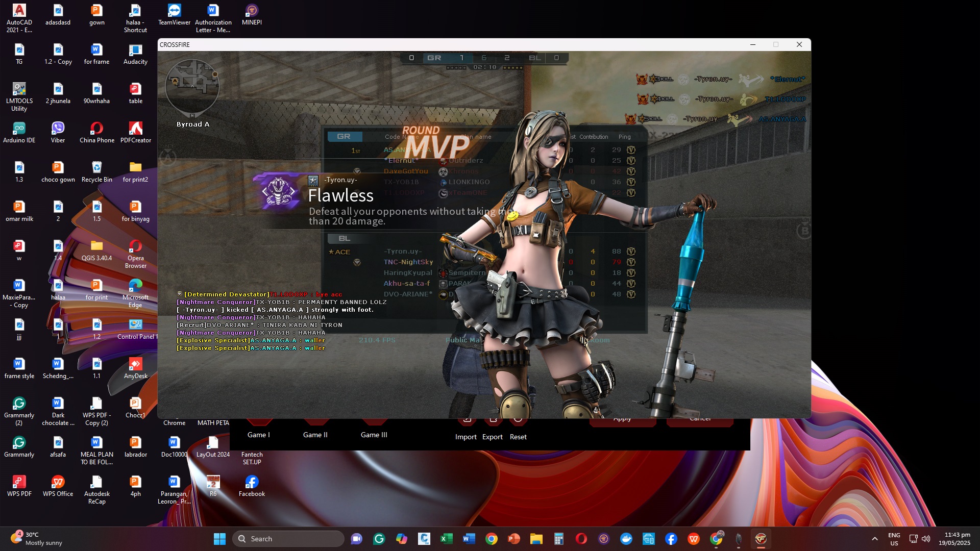Open Copilot from the taskbar
This screenshot has height=551, width=980.
pos(402,539)
